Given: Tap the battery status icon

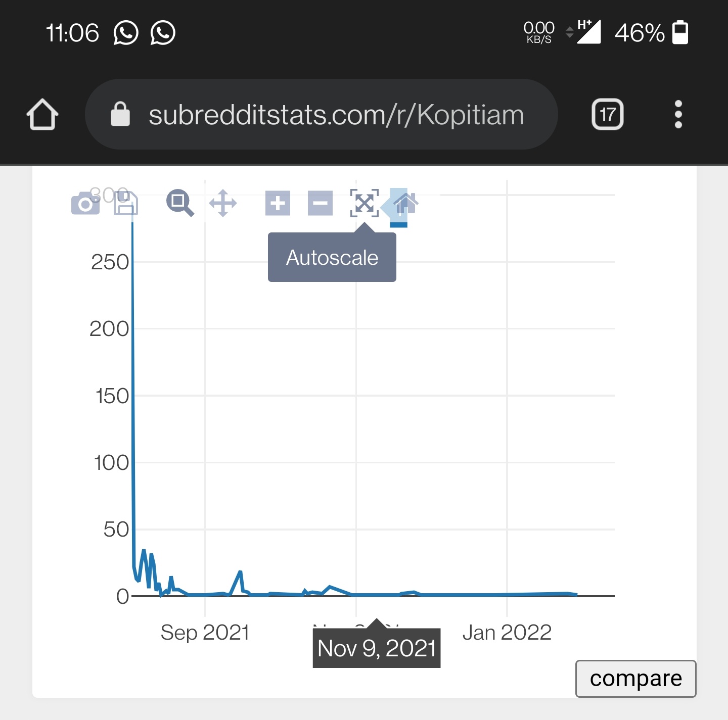Looking at the screenshot, I should click(680, 32).
